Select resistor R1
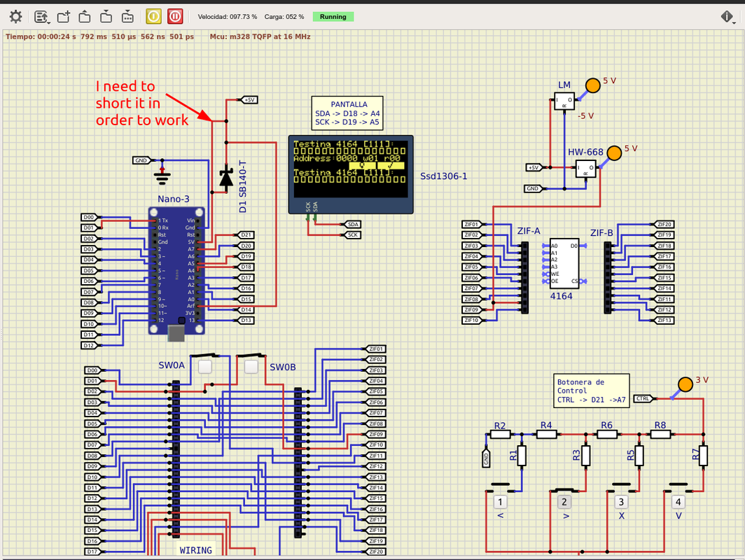 pyautogui.click(x=522, y=456)
